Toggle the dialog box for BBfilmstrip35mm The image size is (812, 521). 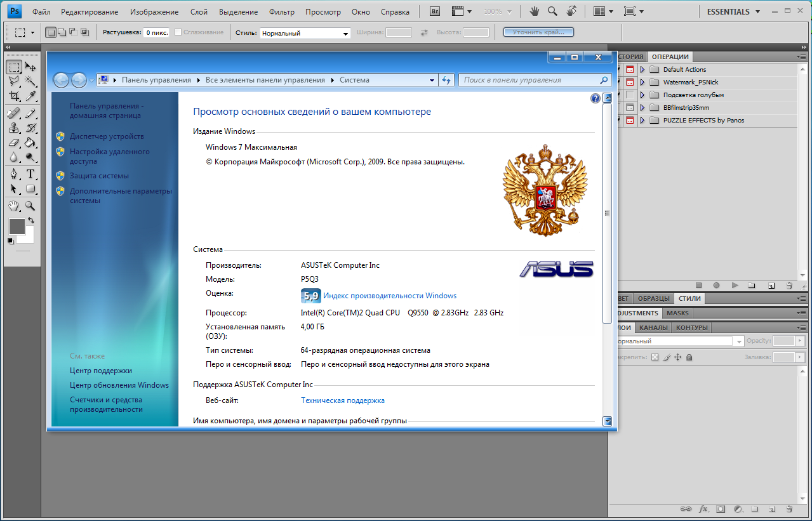coord(630,108)
